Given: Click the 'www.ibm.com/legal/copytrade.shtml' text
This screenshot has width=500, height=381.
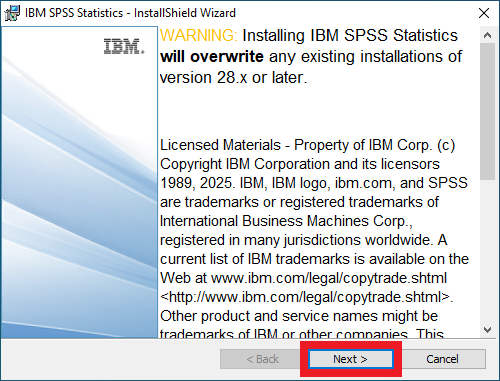Looking at the screenshot, I should (x=329, y=278).
